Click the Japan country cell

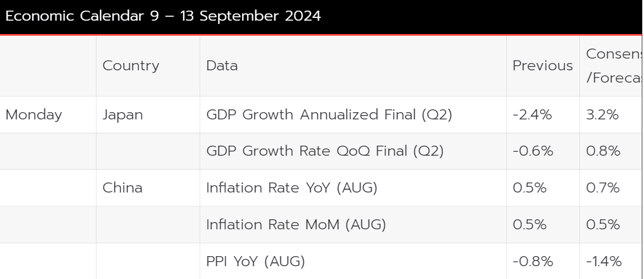pyautogui.click(x=123, y=114)
